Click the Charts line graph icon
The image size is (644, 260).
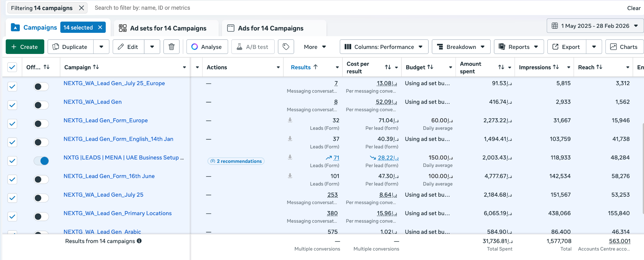pos(613,47)
